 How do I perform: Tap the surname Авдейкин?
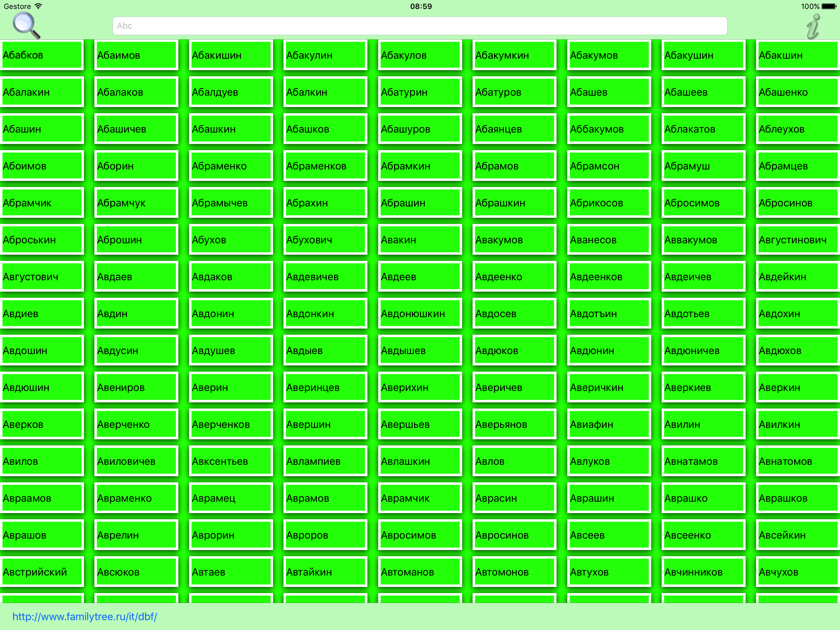tap(798, 277)
